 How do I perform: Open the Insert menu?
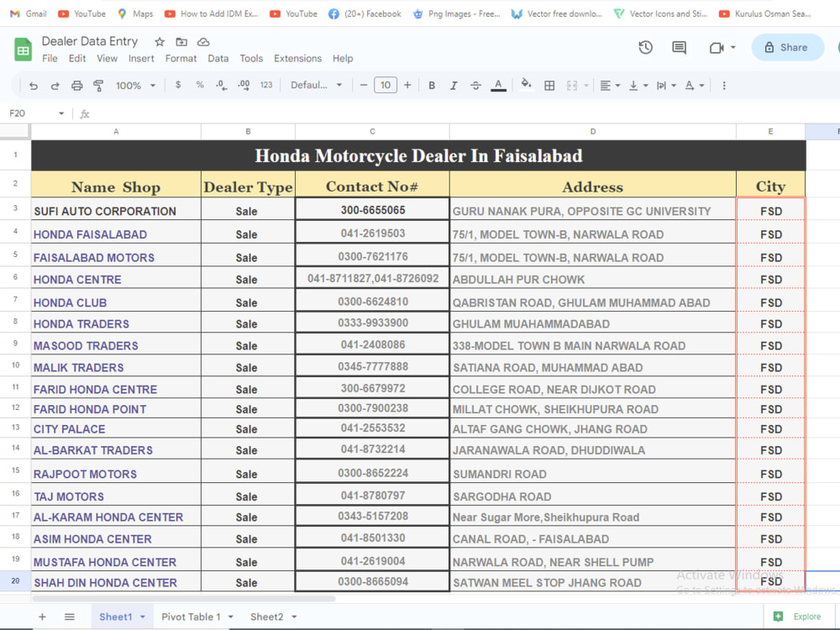point(141,59)
